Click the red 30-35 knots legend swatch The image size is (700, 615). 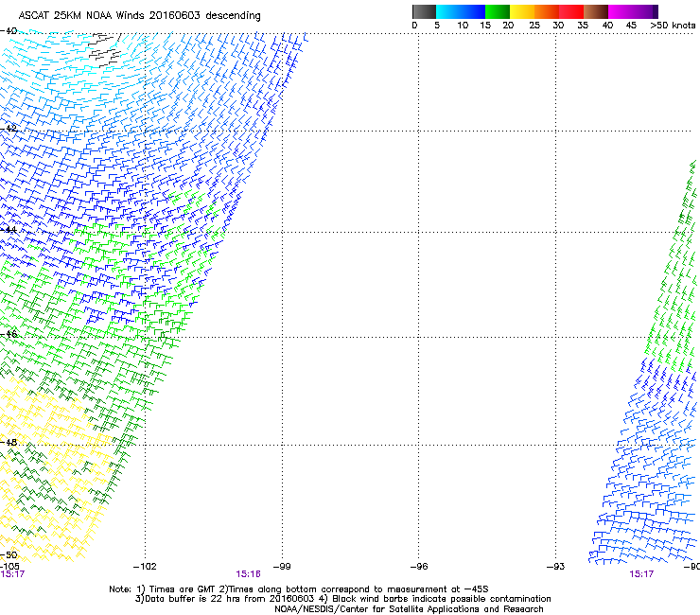pyautogui.click(x=571, y=11)
